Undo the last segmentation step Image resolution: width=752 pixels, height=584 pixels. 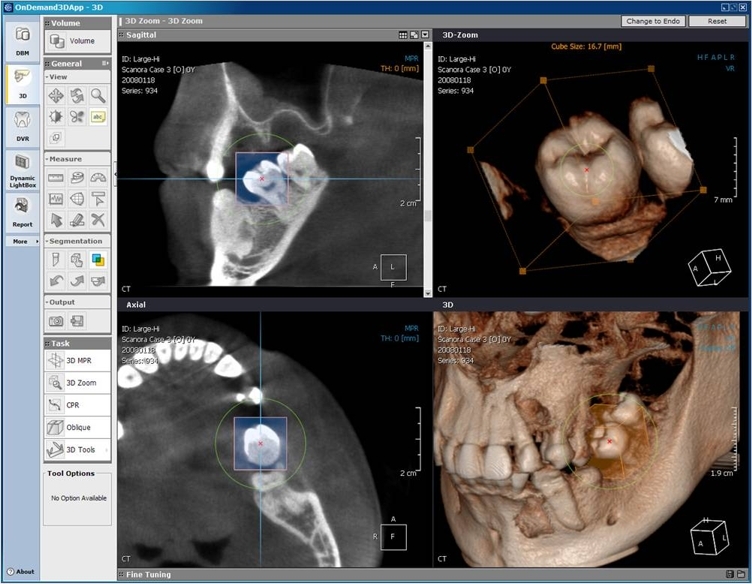coord(56,280)
